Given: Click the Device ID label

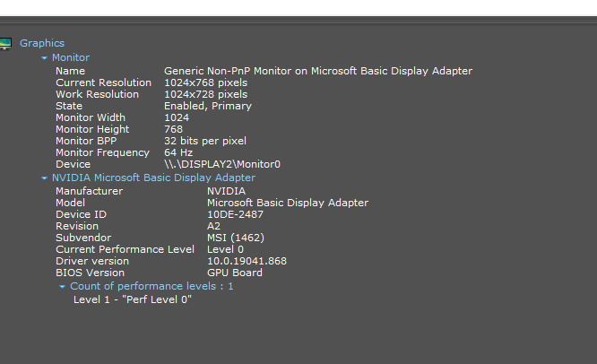Looking at the screenshot, I should click(81, 214).
